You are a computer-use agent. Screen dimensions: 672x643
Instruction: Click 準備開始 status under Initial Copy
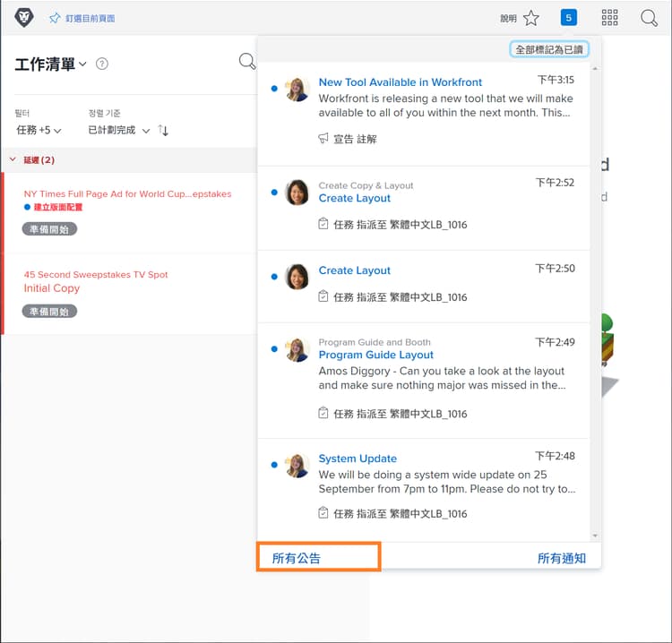point(49,312)
